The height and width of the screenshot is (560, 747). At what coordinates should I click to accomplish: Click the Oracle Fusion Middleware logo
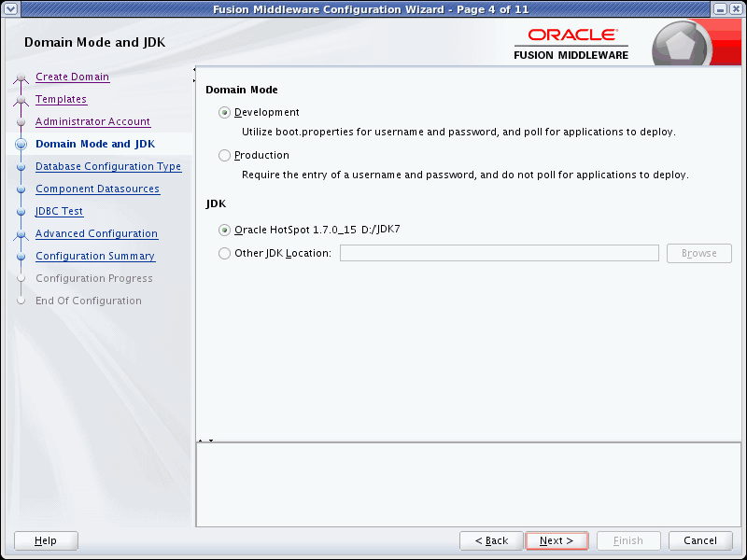click(x=571, y=44)
